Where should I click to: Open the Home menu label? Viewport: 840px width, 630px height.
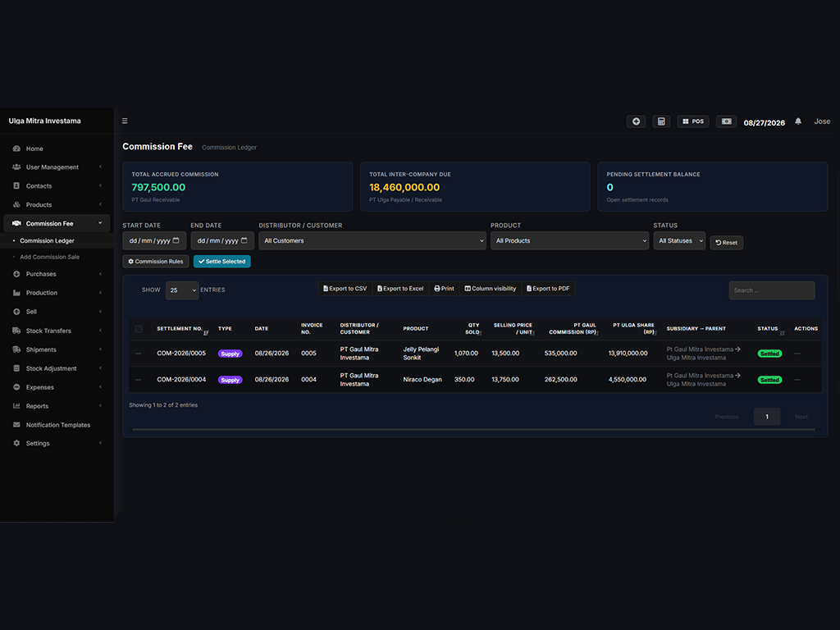[x=34, y=148]
